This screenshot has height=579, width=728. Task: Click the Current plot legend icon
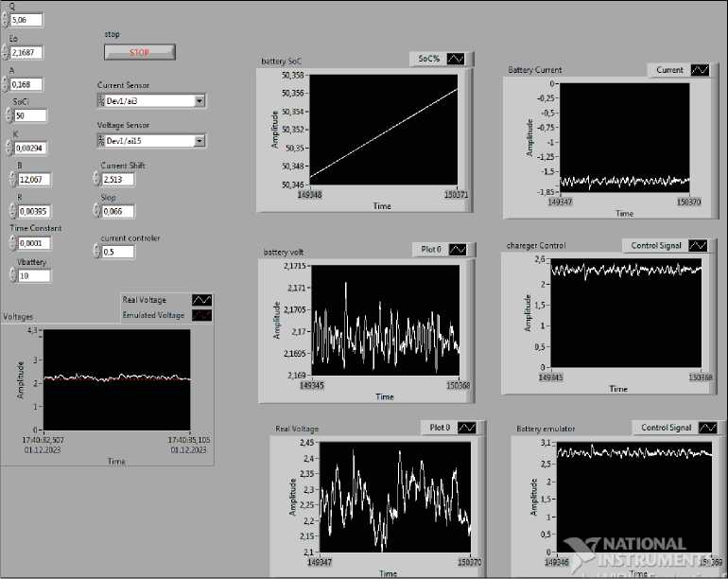pyautogui.click(x=700, y=70)
